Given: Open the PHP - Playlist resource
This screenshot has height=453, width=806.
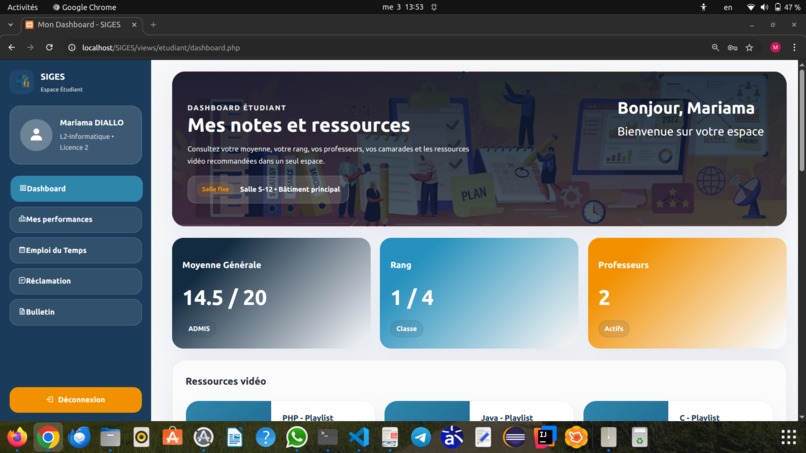Looking at the screenshot, I should [307, 418].
